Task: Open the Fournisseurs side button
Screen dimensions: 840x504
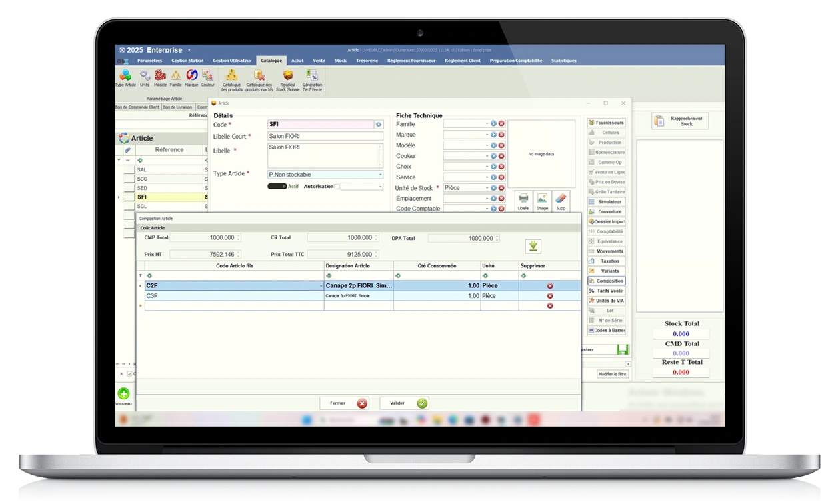Action: (607, 123)
